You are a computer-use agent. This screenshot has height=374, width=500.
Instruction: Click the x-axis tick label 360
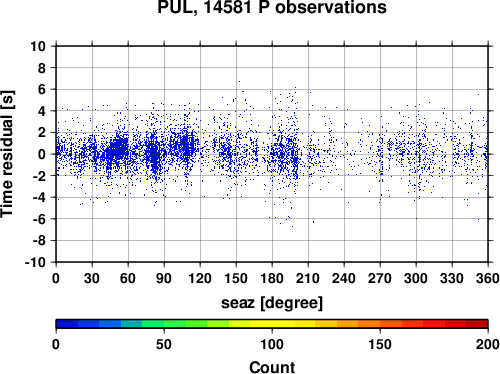(x=487, y=278)
